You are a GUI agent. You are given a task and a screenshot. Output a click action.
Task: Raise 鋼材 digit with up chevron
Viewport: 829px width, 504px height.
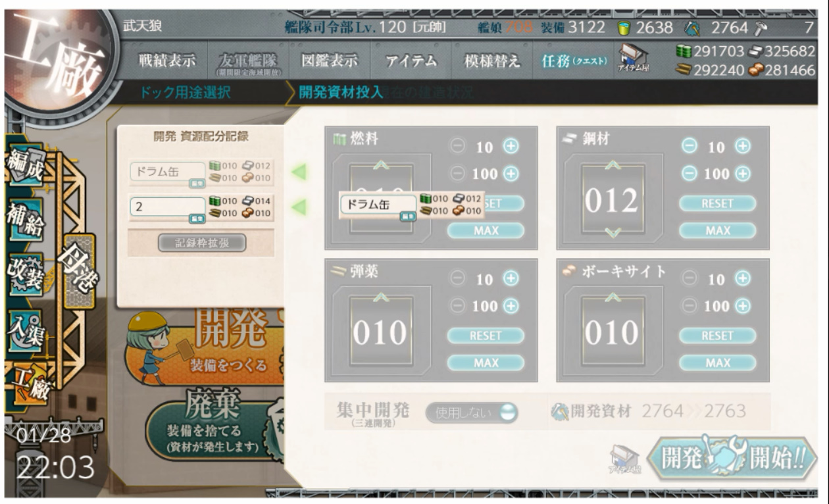pyautogui.click(x=611, y=165)
